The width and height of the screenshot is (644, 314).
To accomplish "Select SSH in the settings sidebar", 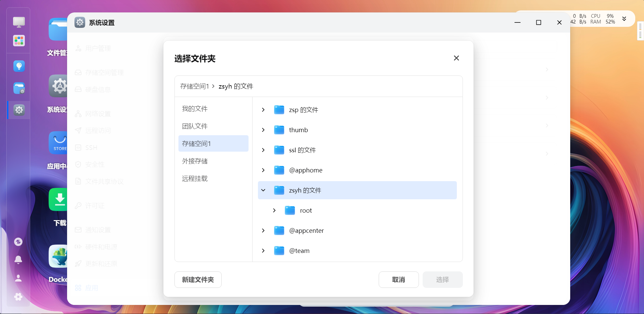I will point(91,148).
